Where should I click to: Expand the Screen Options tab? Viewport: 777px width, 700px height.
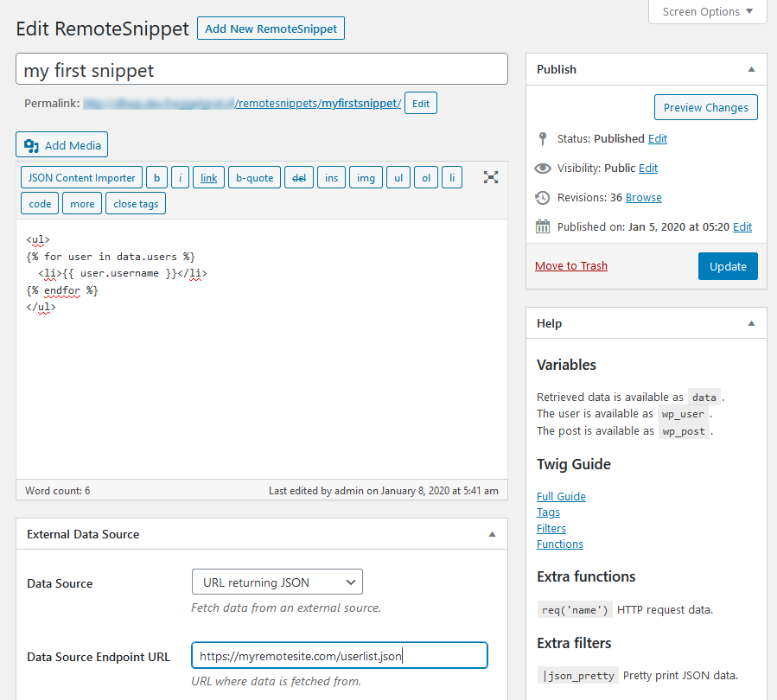[707, 12]
